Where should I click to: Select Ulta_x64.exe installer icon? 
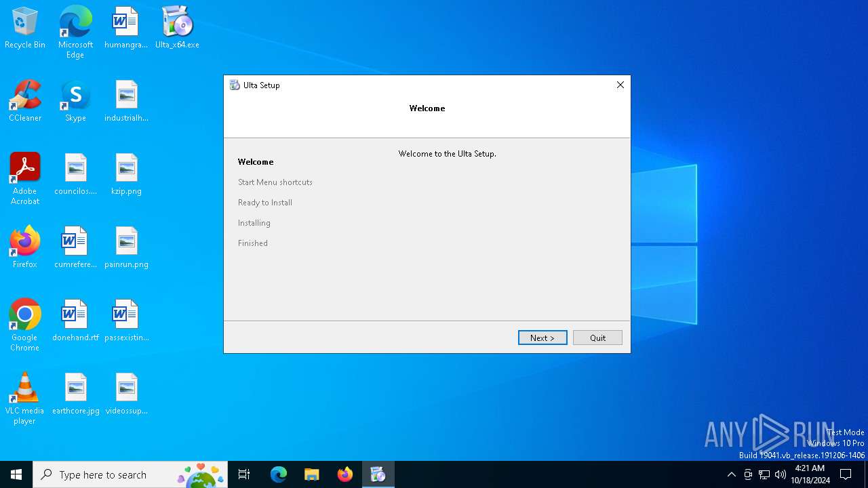177,28
